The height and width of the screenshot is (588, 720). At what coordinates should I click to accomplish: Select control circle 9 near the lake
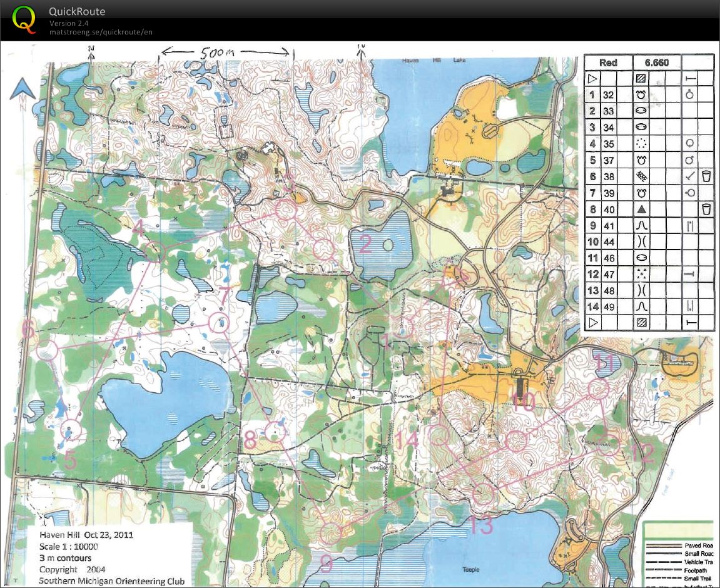330,533
